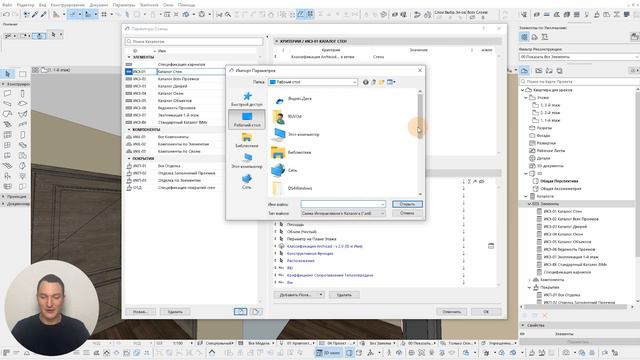Screen dimensions: 640x360
Task: Click the Новая... button in scheme settings
Action: coord(140,312)
